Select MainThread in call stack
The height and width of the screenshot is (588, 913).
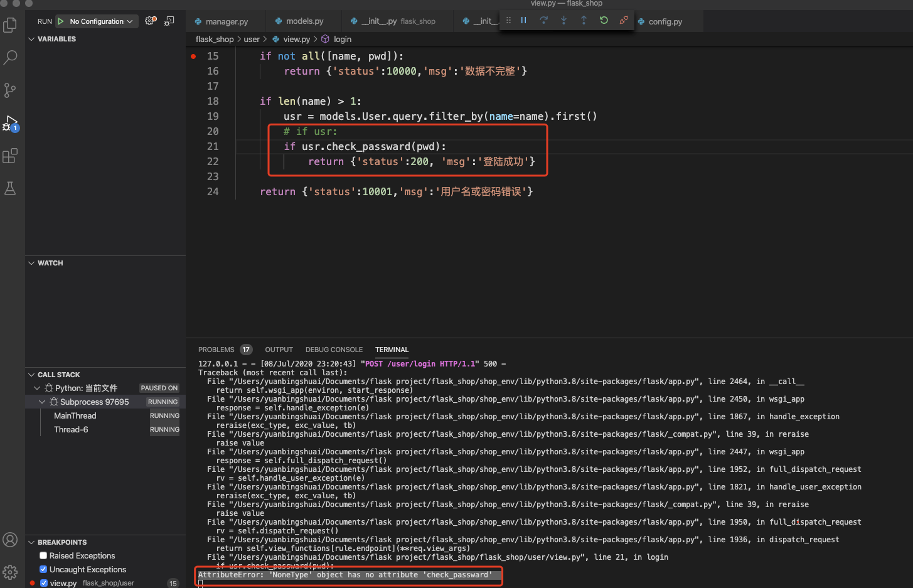coord(75,416)
